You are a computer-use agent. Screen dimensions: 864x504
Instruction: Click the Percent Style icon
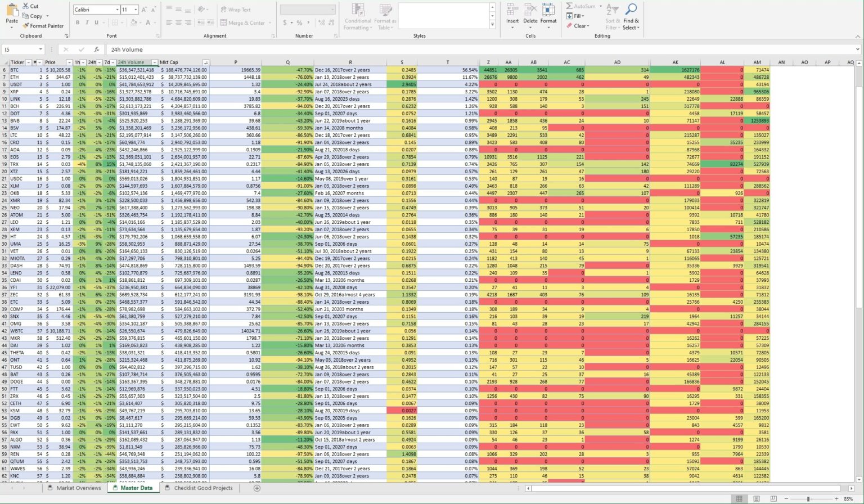[x=299, y=22]
